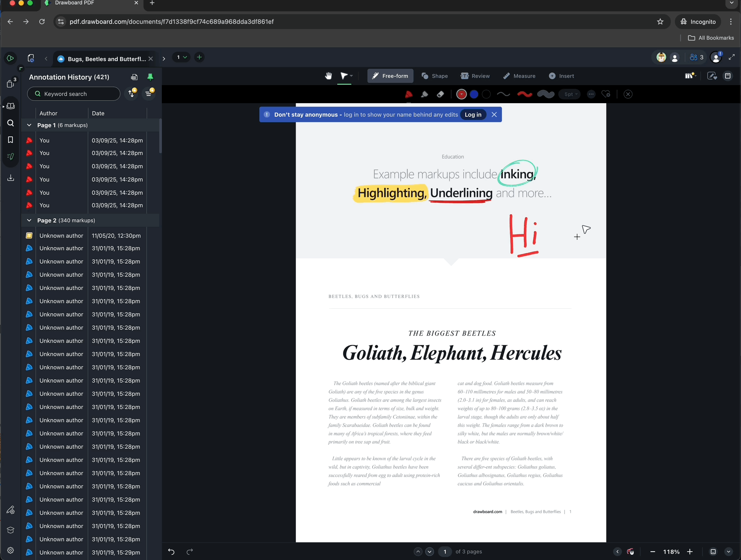Pick the black color swatch
The height and width of the screenshot is (560, 741).
[486, 94]
